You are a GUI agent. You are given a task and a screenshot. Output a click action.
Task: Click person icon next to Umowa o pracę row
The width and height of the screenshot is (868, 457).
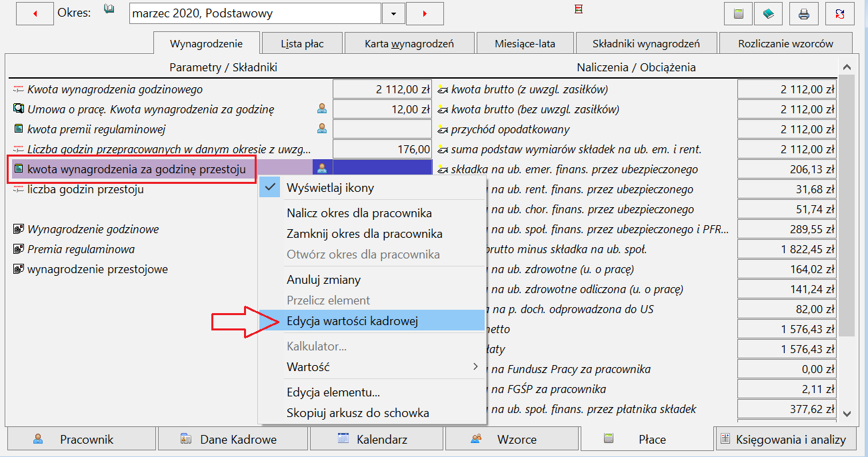(x=322, y=109)
